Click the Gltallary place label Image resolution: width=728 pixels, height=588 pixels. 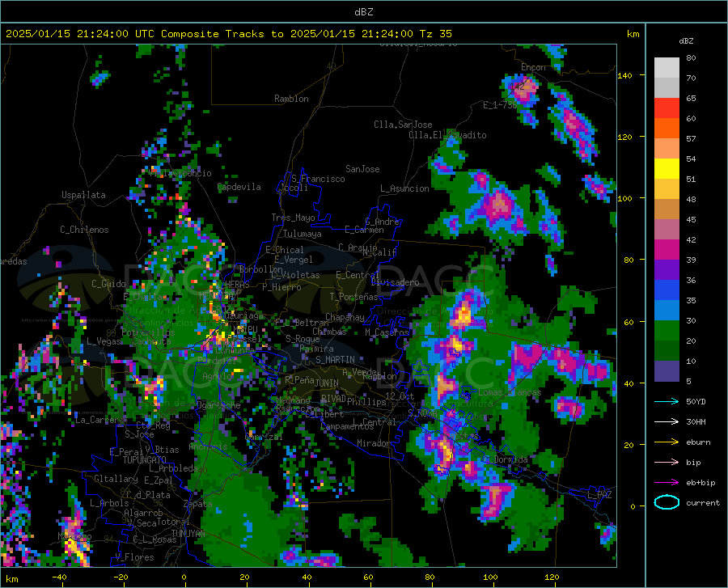click(116, 479)
